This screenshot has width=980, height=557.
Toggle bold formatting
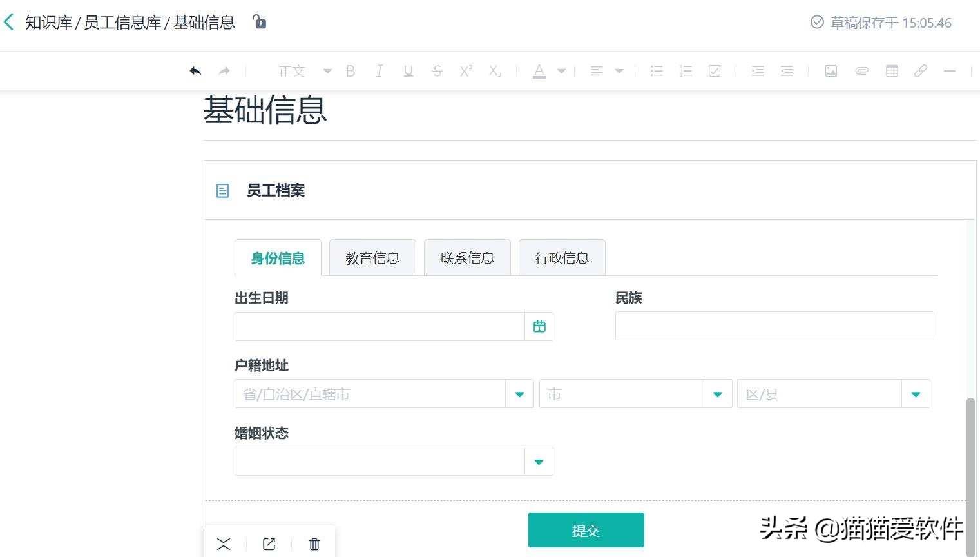click(x=351, y=71)
